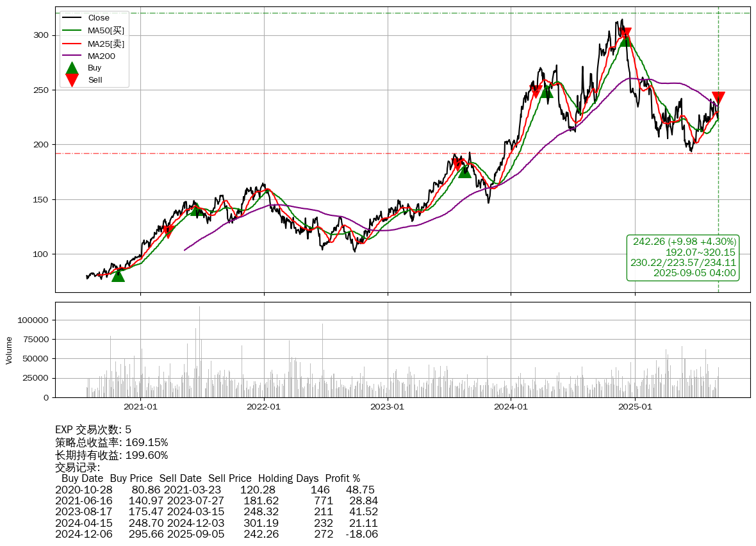Click the Volume axis label
Viewport: 756px width, 546px height.
coord(9,350)
